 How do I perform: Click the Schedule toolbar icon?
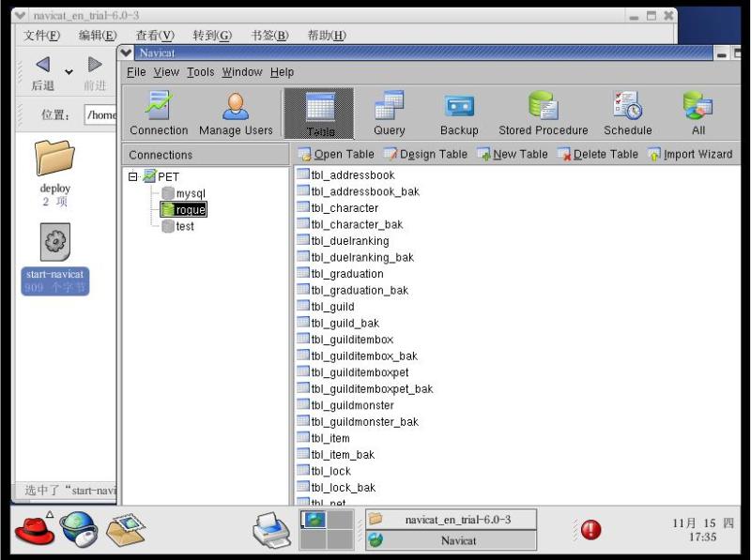pos(627,113)
